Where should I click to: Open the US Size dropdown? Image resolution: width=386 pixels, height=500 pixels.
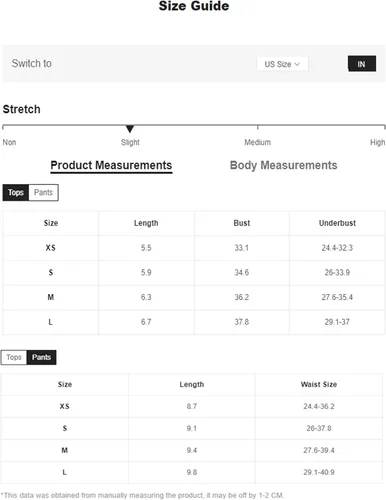pyautogui.click(x=282, y=64)
